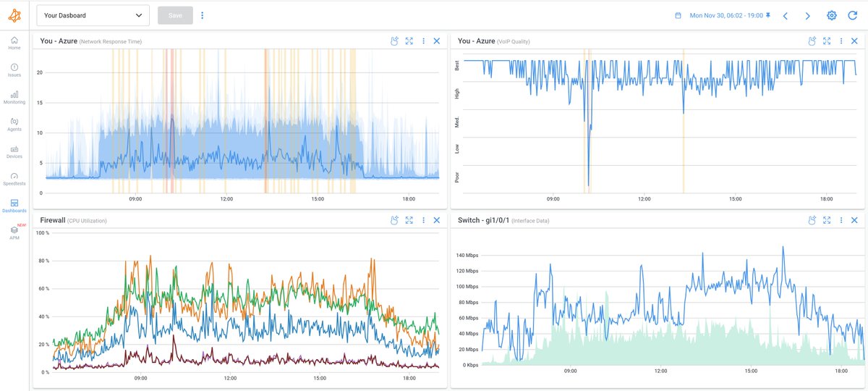Click the 'Best' label on VoIP chart axis
This screenshot has height=391, width=868.
pyautogui.click(x=456, y=65)
